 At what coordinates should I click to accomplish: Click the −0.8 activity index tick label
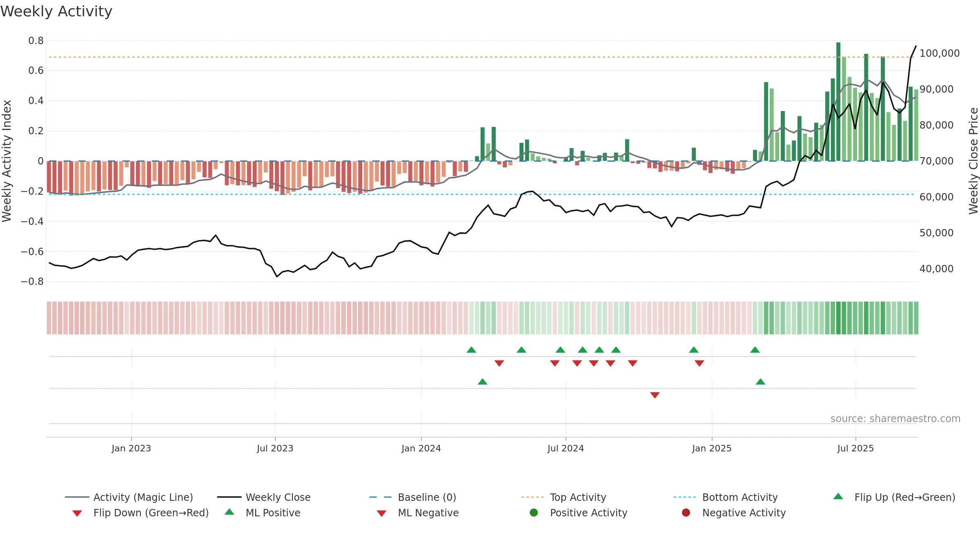tap(32, 281)
